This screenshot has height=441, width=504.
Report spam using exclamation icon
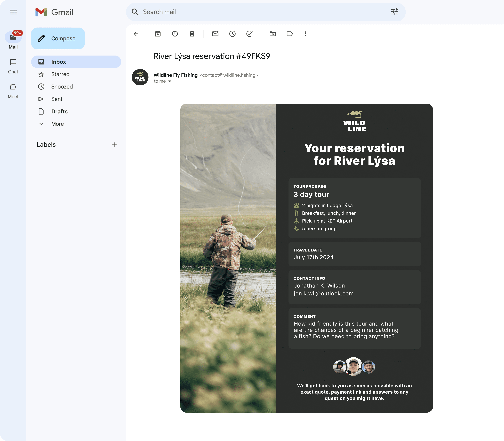(175, 34)
